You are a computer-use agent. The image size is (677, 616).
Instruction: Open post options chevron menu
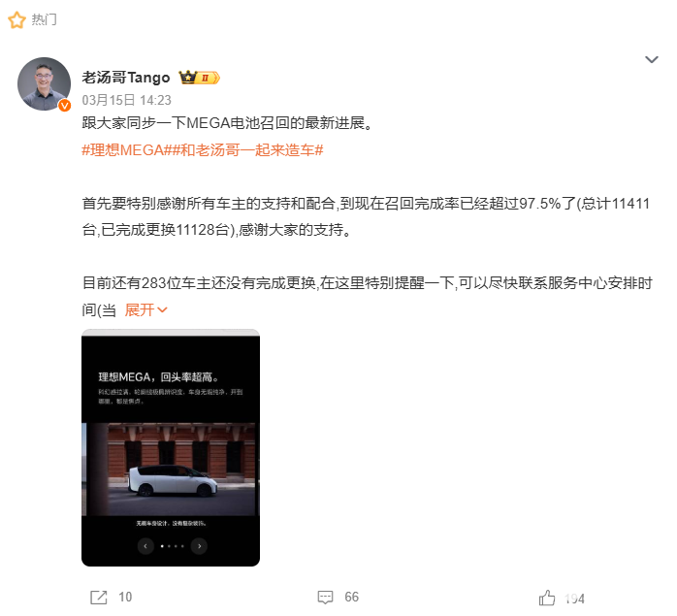(652, 59)
